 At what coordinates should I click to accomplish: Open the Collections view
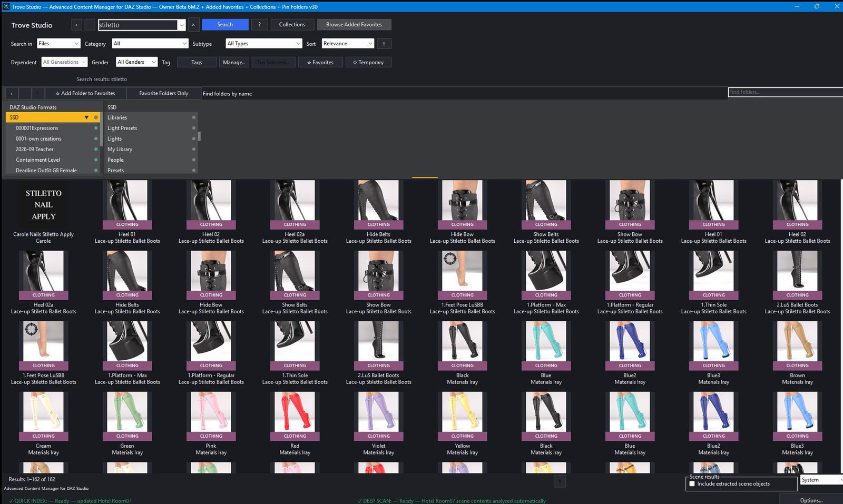click(292, 25)
